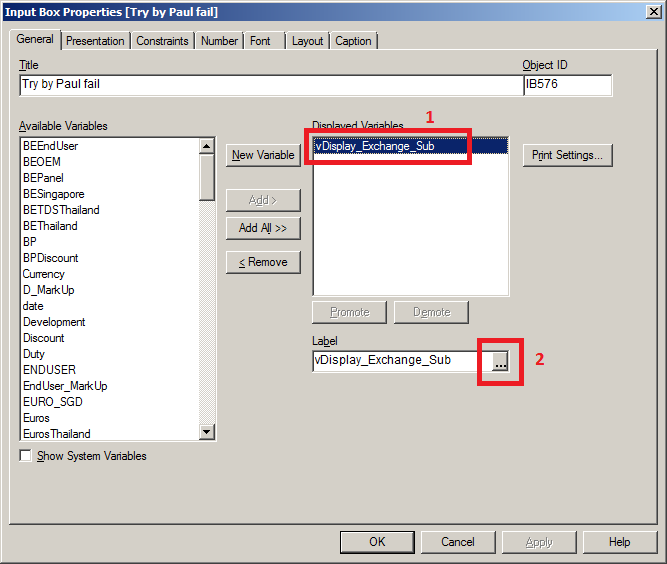Click the < Remove button
Viewport: 667px width, 564px height.
coord(263,262)
